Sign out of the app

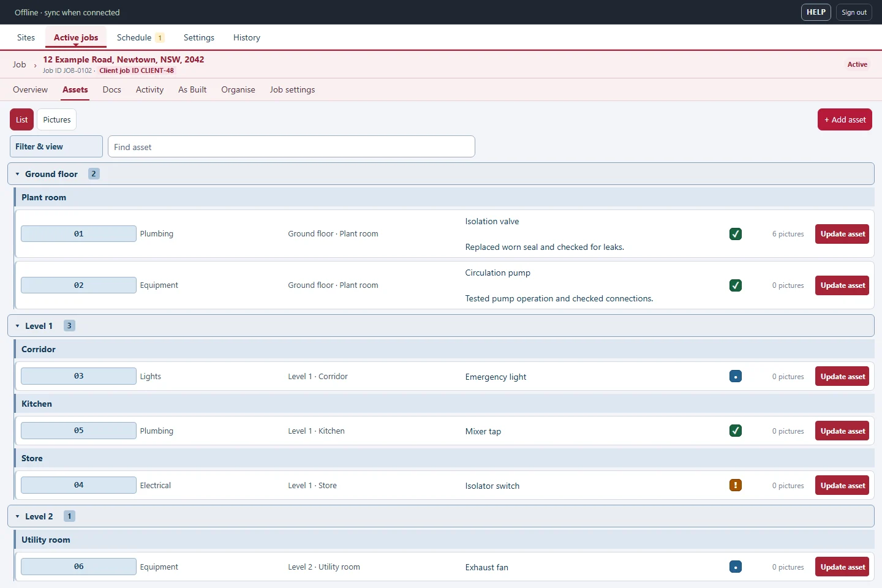[x=854, y=12]
